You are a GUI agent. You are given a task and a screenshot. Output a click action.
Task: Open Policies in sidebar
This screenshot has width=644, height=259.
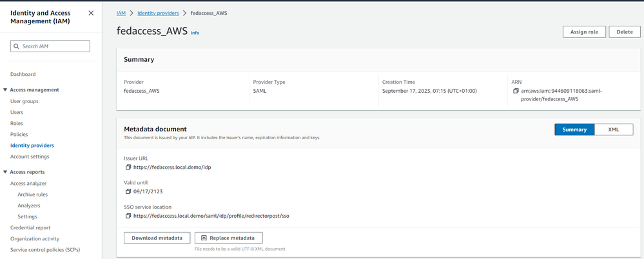[x=19, y=134]
